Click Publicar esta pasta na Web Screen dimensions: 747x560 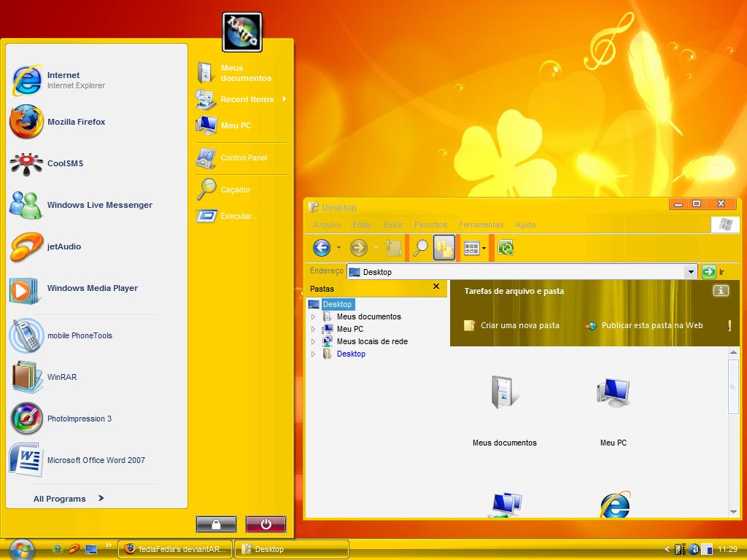click(x=644, y=325)
